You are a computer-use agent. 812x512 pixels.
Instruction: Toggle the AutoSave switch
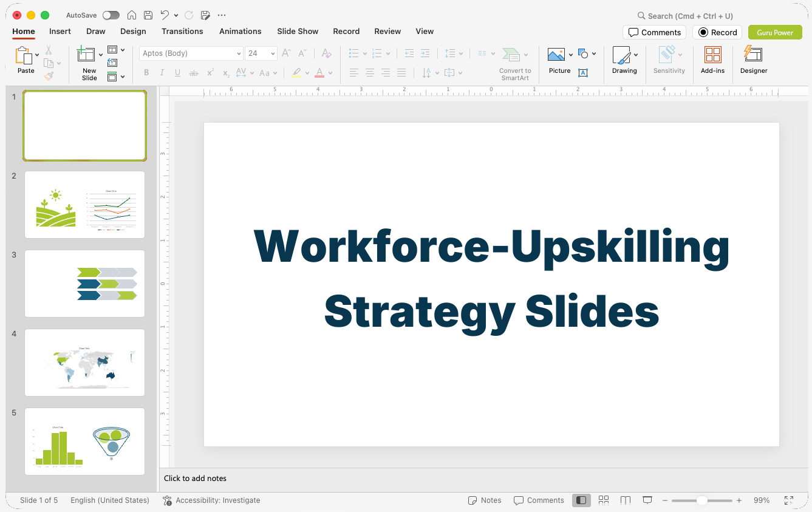111,15
